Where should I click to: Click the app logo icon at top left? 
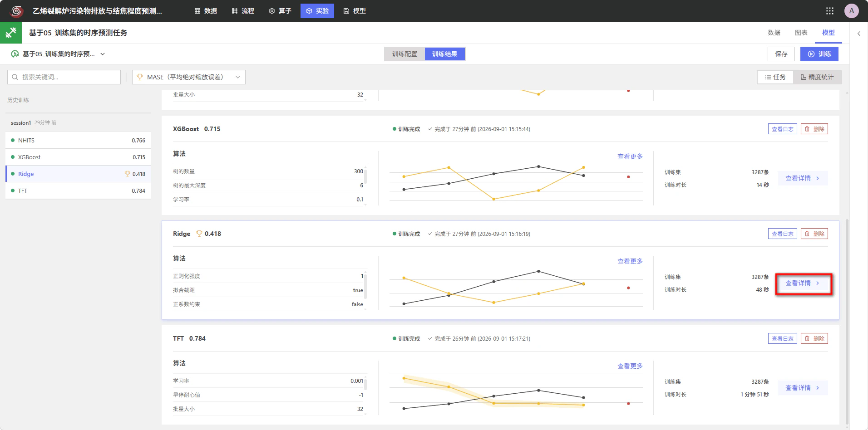point(16,11)
